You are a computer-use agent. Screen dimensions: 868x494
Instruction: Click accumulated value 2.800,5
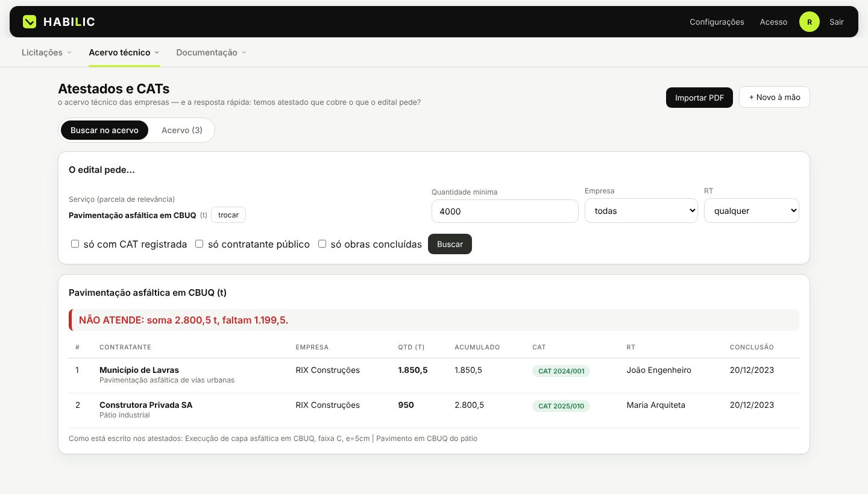tap(469, 405)
